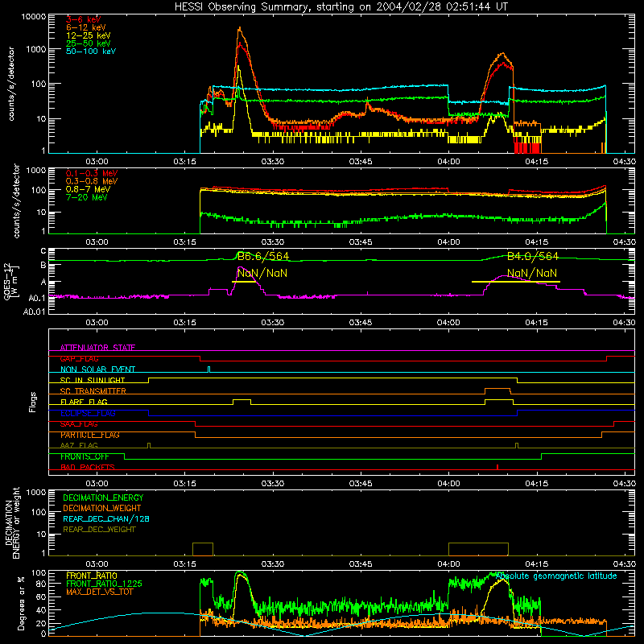
Task: Click the REAR_DEC_CHAN/128 legend entry
Action: coord(106,518)
